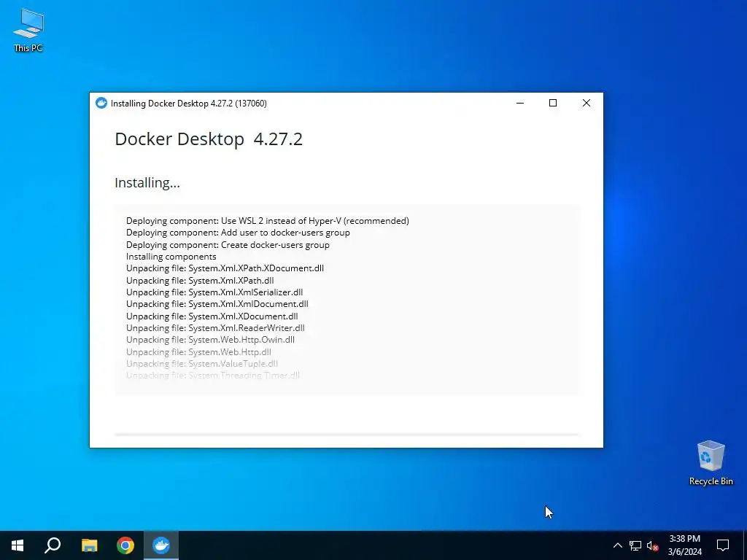Screen dimensions: 747x560
Task: Open taskbar search magnifier
Action: click(53, 545)
